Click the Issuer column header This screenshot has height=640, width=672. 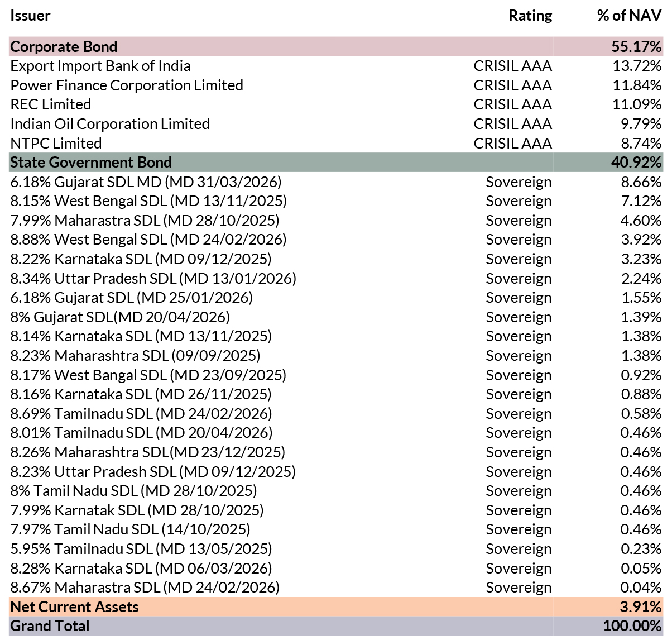tap(30, 15)
